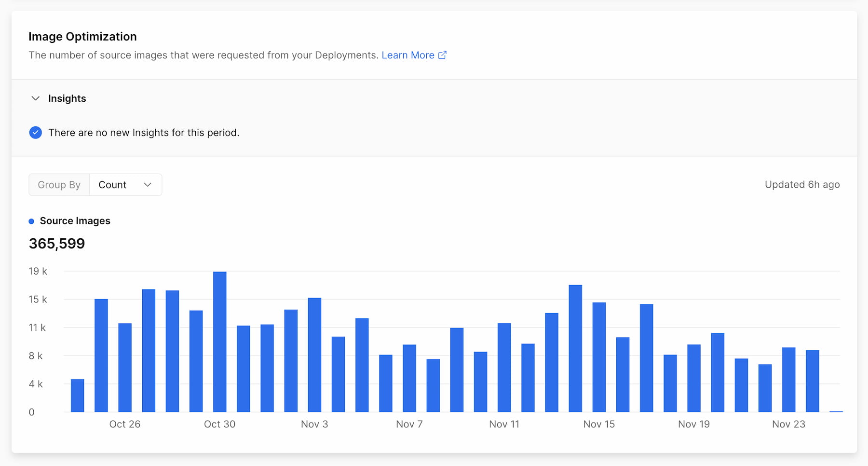The width and height of the screenshot is (868, 466).
Task: Click the Nov 11 date label
Action: click(x=504, y=424)
